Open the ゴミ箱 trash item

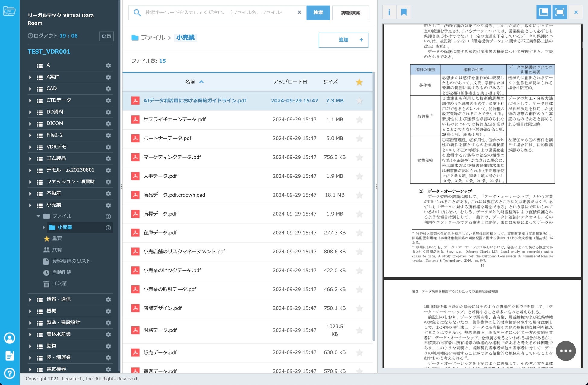pyautogui.click(x=59, y=283)
